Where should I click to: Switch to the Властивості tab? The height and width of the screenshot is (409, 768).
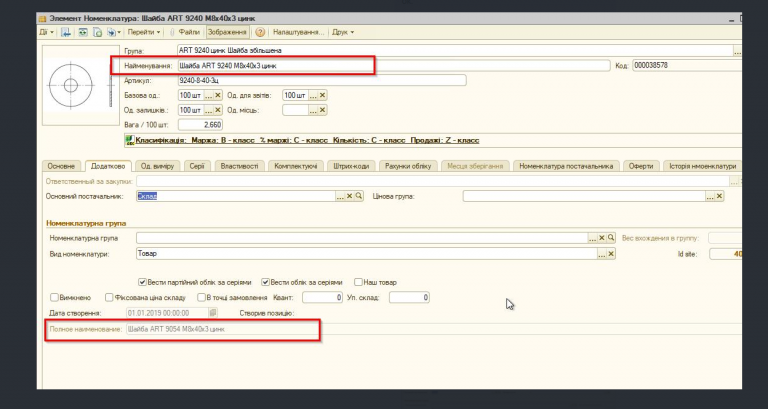240,166
